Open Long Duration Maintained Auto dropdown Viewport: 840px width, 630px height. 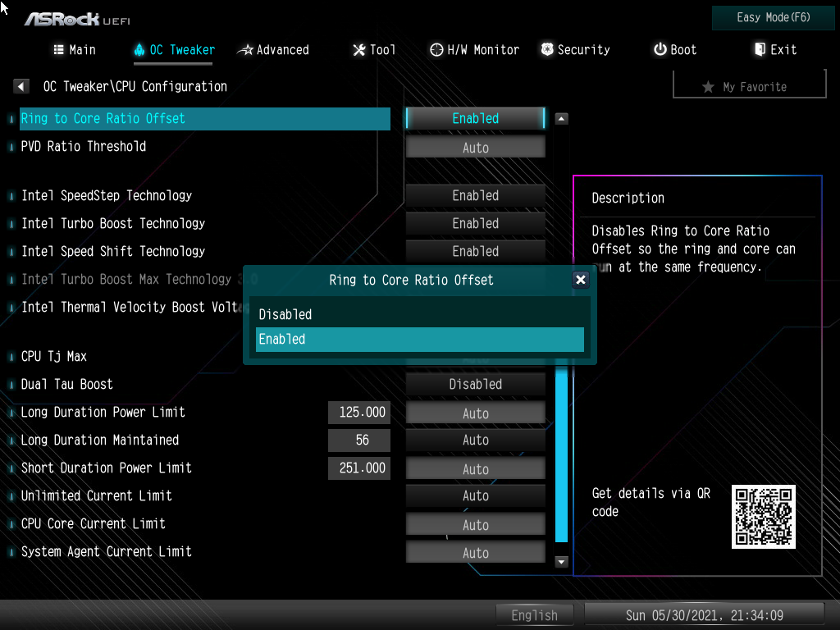[476, 441]
